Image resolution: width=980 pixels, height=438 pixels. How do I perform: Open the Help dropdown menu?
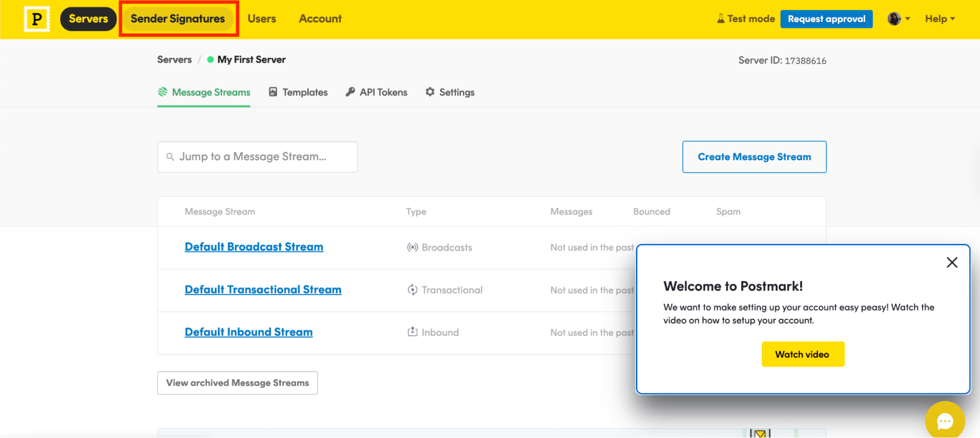[x=939, y=19]
